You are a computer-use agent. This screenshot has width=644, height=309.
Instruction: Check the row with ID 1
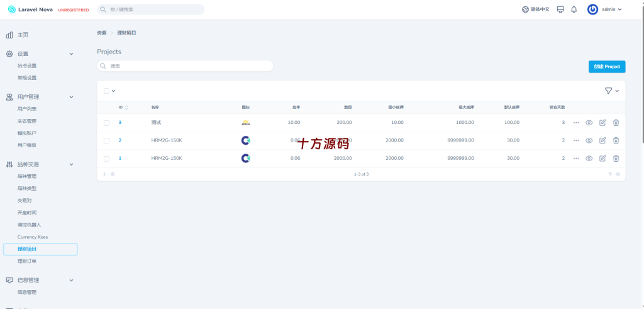(106, 159)
